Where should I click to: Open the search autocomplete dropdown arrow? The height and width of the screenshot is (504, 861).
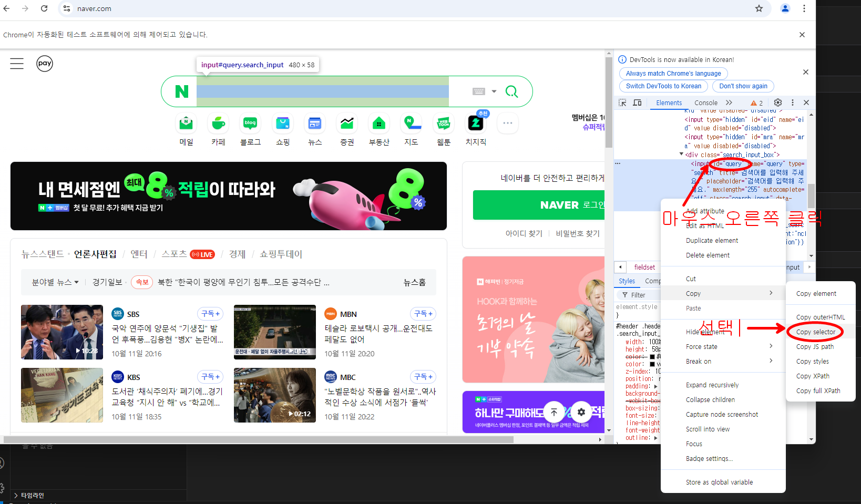pos(494,91)
